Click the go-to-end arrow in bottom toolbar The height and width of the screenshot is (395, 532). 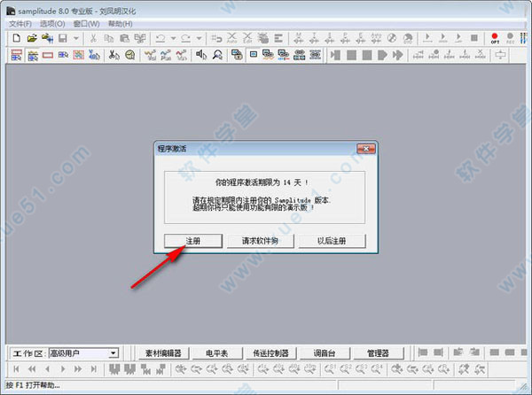tap(94, 369)
